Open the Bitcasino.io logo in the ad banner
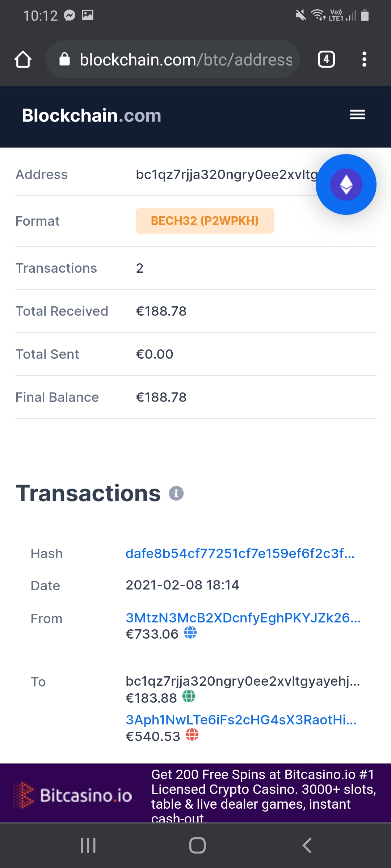Viewport: 391px width, 868px height. click(72, 795)
